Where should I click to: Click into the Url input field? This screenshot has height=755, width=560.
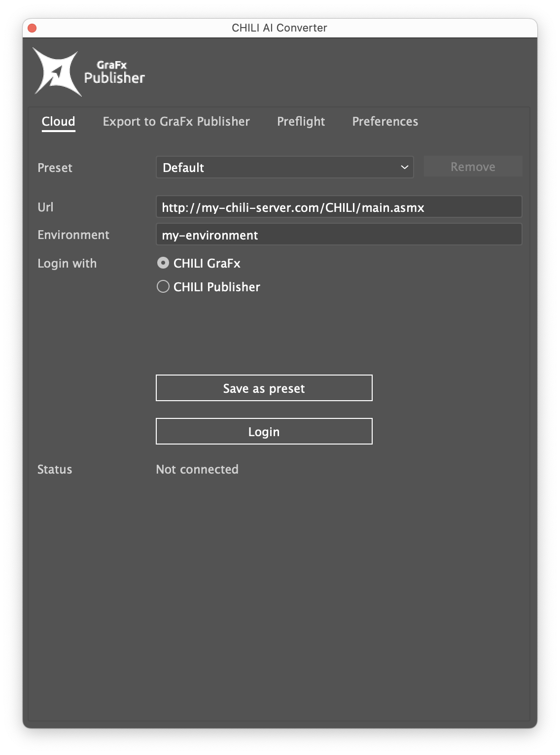(x=339, y=207)
